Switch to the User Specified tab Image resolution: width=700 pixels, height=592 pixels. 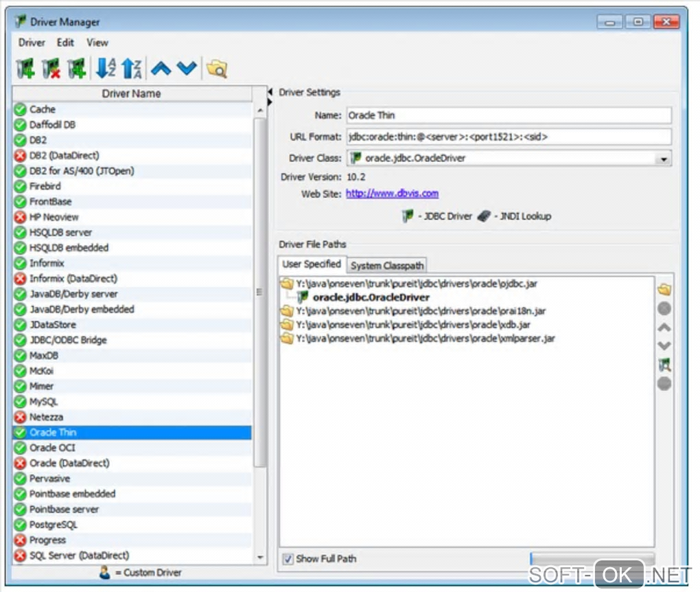click(312, 264)
